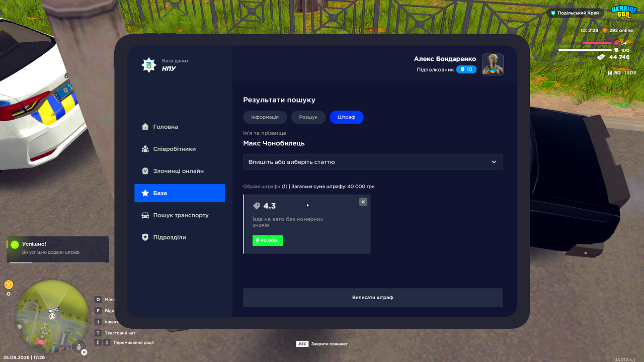Click the people icon beside Співробітники
Screen dimensions: 644x362
[145, 149]
